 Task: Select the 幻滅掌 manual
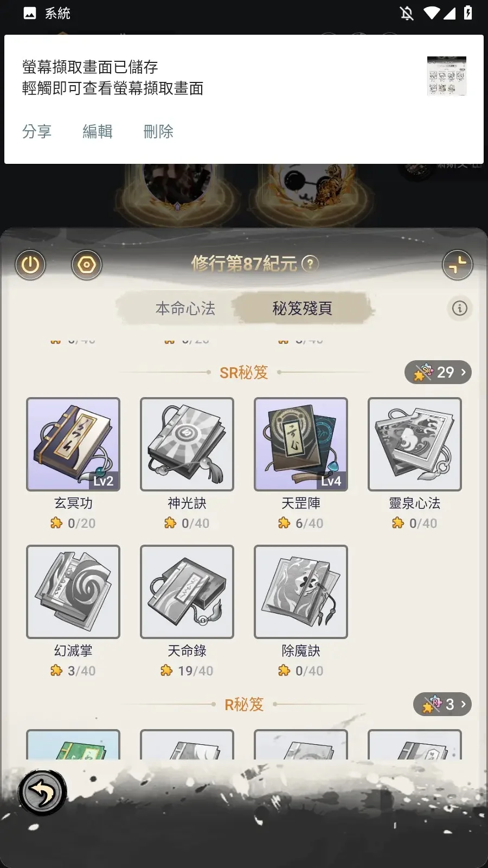point(73,592)
